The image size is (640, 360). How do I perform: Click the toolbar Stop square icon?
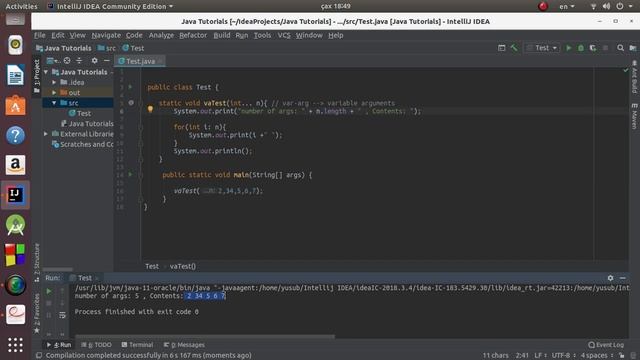[605, 48]
